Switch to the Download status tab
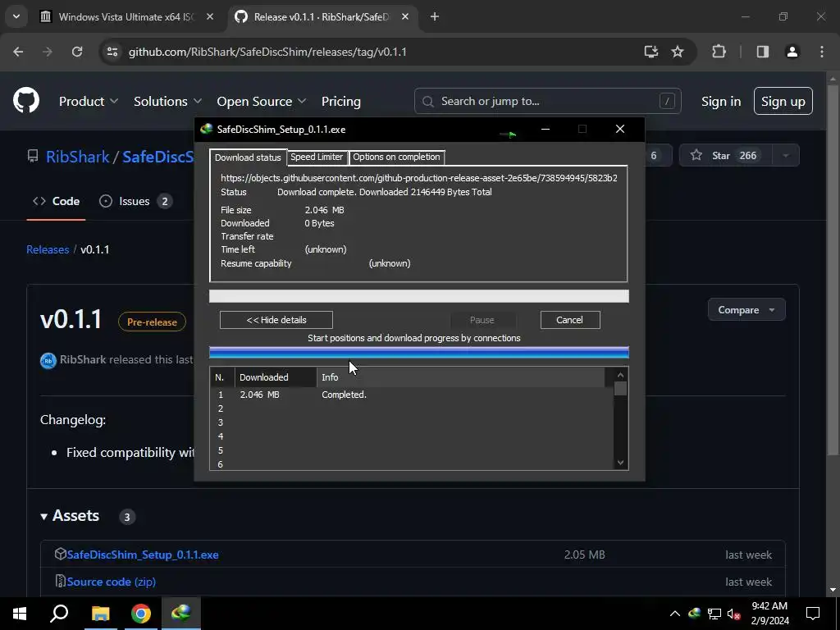 tap(248, 157)
